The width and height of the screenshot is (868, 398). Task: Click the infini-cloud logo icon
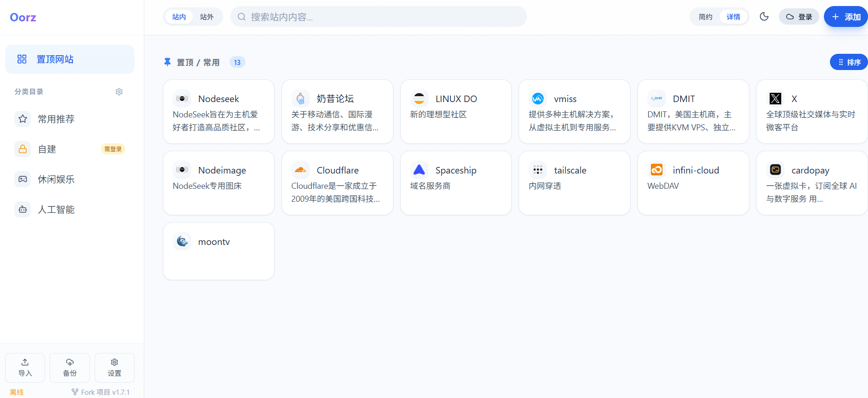pyautogui.click(x=656, y=170)
